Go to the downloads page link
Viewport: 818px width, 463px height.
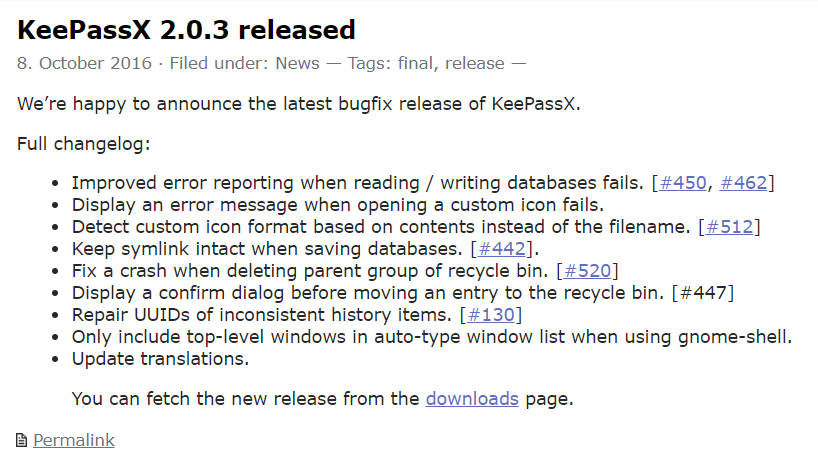click(472, 399)
